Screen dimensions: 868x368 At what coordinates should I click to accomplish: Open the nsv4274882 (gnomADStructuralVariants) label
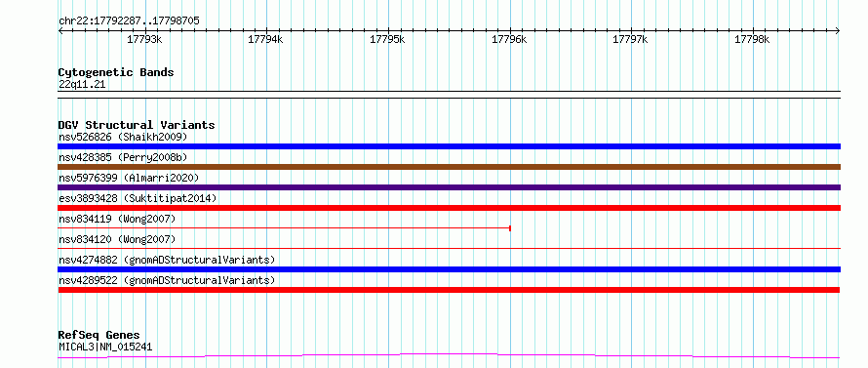(x=167, y=260)
